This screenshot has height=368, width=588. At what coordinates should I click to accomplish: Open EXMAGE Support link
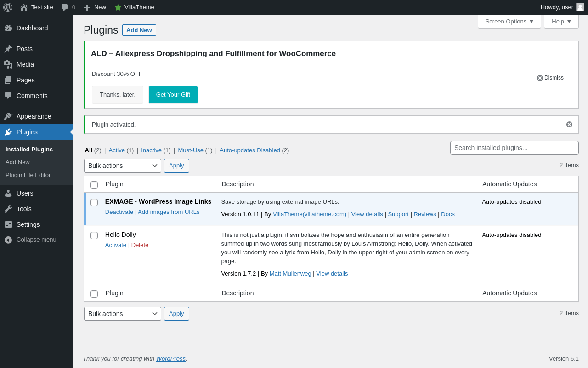click(398, 214)
